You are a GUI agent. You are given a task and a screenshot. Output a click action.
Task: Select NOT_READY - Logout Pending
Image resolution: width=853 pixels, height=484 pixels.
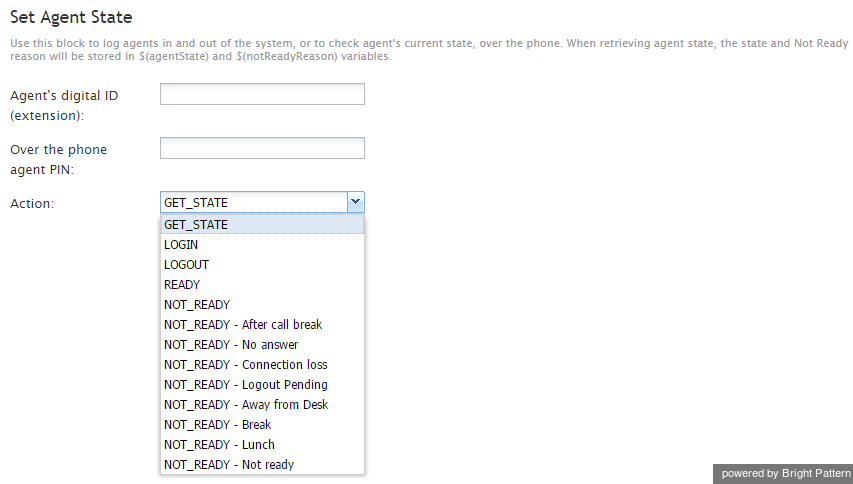[262, 385]
